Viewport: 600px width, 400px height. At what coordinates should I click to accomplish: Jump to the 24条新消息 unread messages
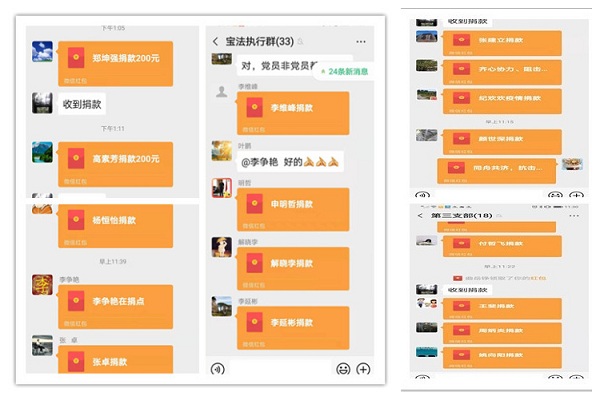345,72
